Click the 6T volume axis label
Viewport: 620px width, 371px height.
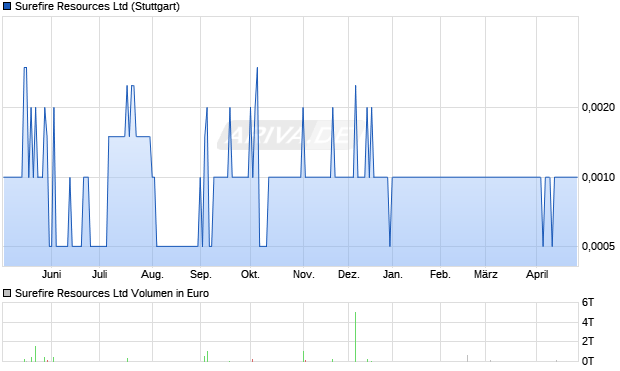click(x=588, y=303)
